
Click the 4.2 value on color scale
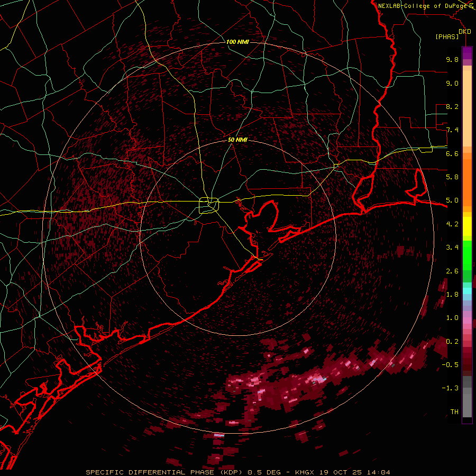pos(452,224)
